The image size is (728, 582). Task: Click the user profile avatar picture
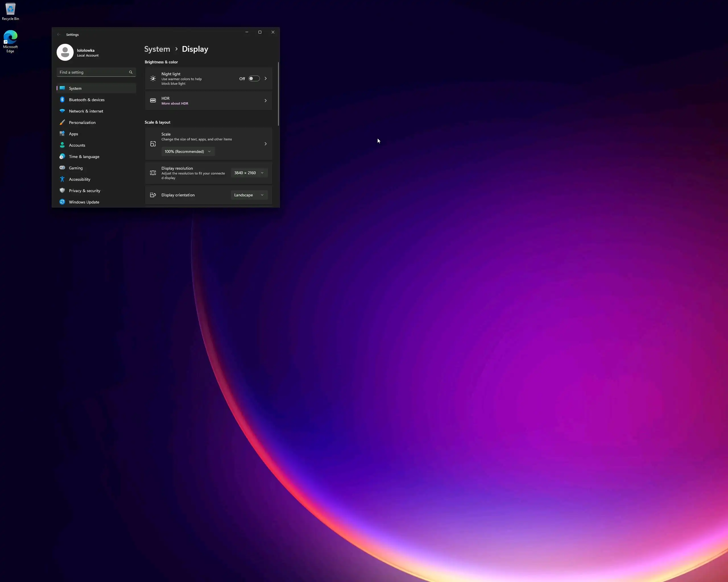click(65, 52)
